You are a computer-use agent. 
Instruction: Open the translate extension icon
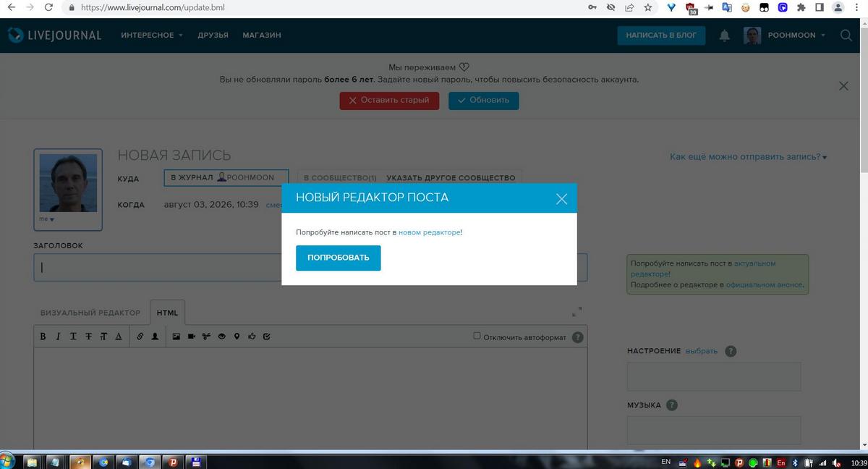(727, 7)
